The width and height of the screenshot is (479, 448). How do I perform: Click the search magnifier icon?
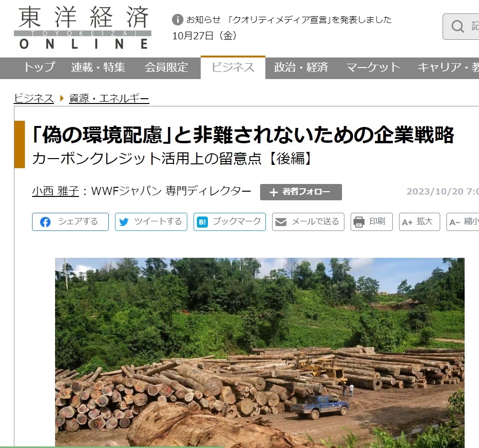click(x=457, y=26)
